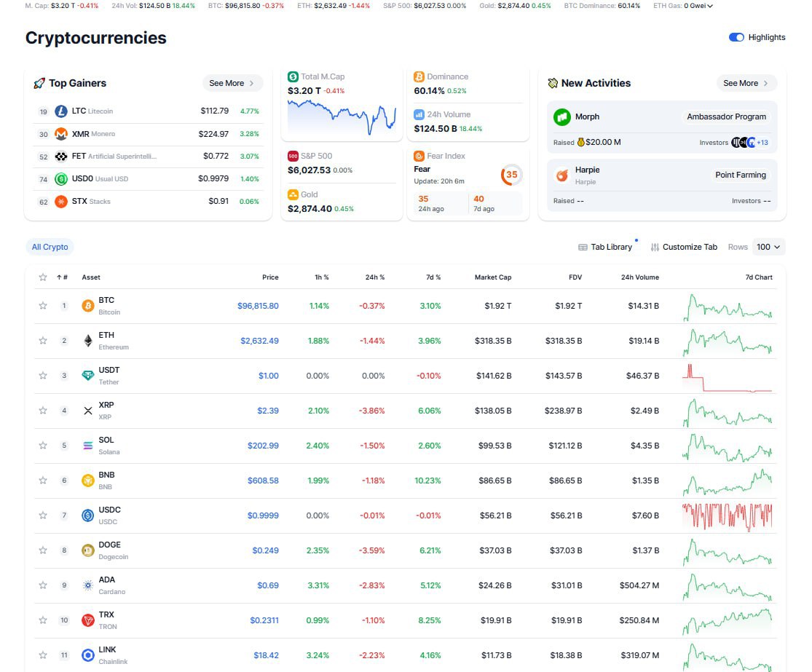Sort by 1h % column header
The image size is (812, 672).
(x=322, y=277)
